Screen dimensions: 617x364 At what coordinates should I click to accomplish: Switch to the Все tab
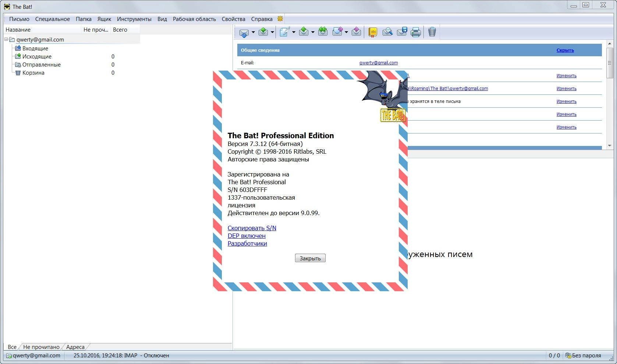12,347
